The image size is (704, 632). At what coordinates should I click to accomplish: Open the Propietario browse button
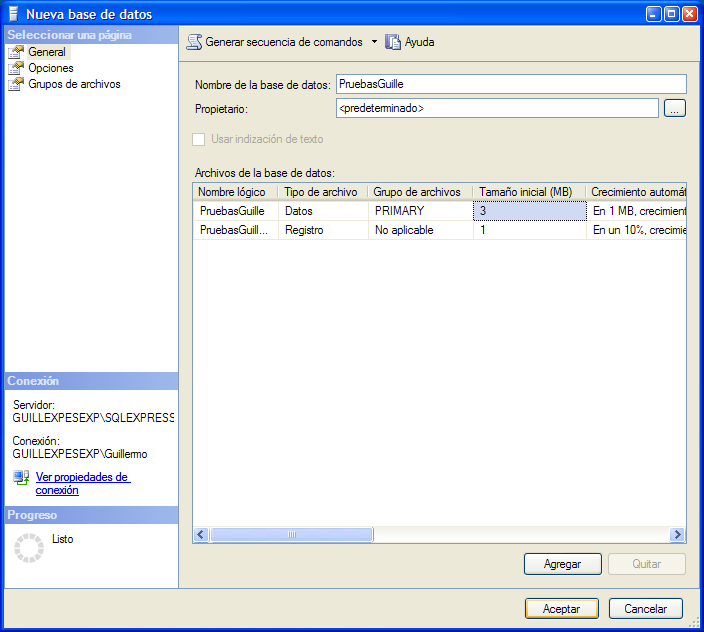click(x=674, y=108)
